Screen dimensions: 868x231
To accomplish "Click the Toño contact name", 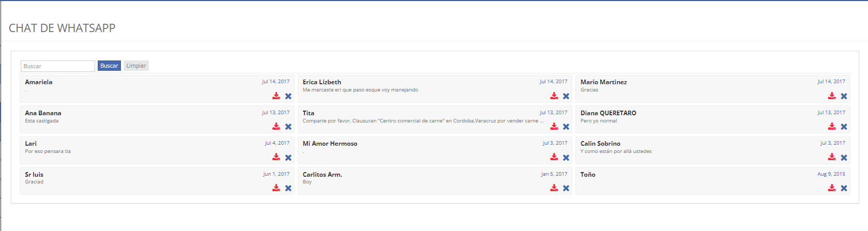I will [x=588, y=175].
